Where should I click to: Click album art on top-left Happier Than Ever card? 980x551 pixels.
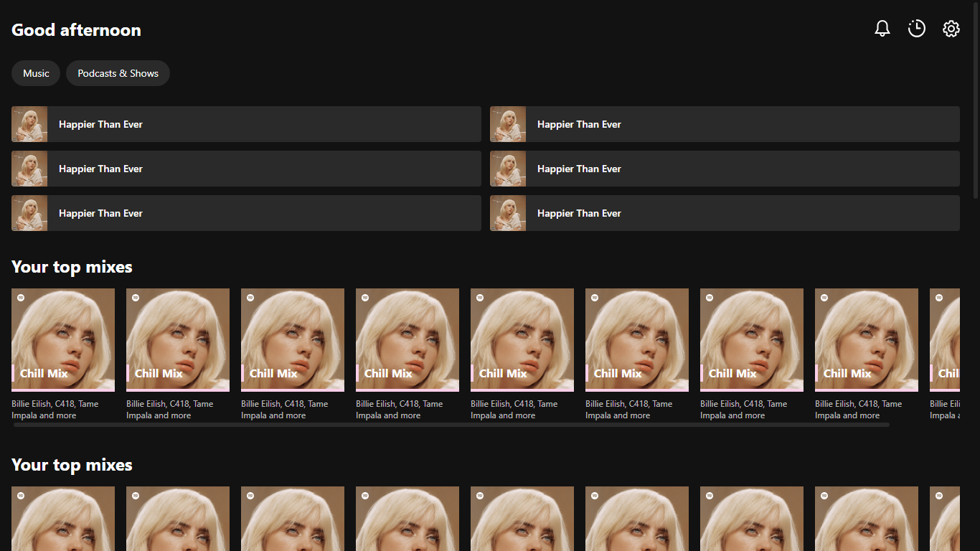click(29, 123)
